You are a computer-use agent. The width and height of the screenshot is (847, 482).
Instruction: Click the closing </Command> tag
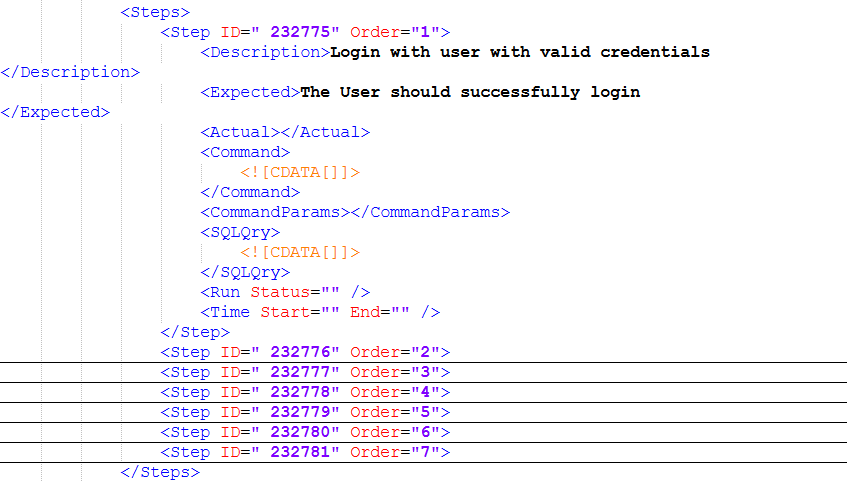click(250, 192)
